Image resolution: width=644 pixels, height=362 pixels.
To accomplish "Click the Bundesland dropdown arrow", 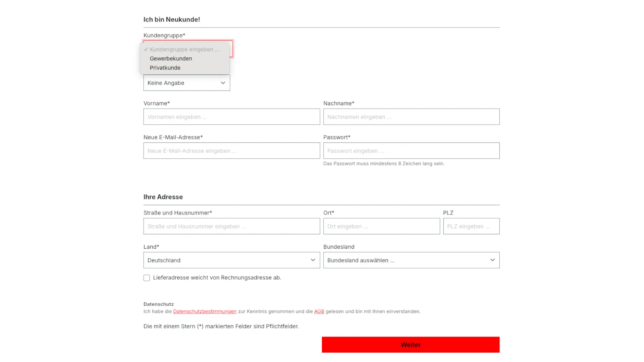I will [x=492, y=260].
